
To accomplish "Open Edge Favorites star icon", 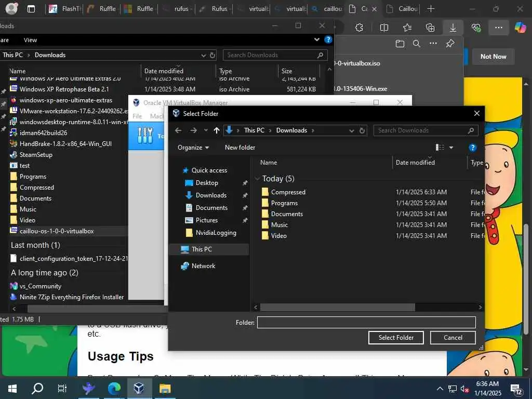I will pyautogui.click(x=407, y=28).
